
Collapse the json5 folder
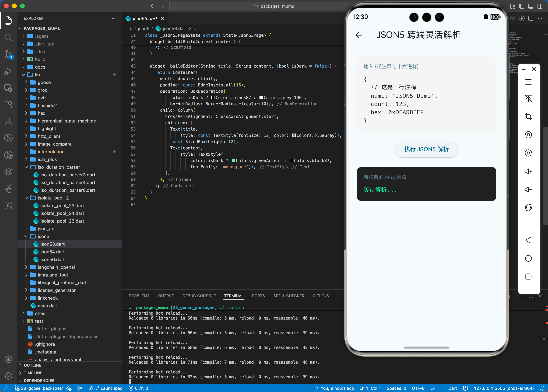(x=43, y=236)
